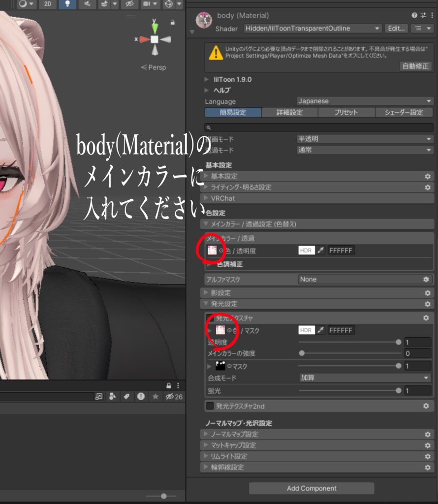The image size is (438, 504).
Task: Toggle 2D view mode in Scene view
Action: tap(48, 4)
